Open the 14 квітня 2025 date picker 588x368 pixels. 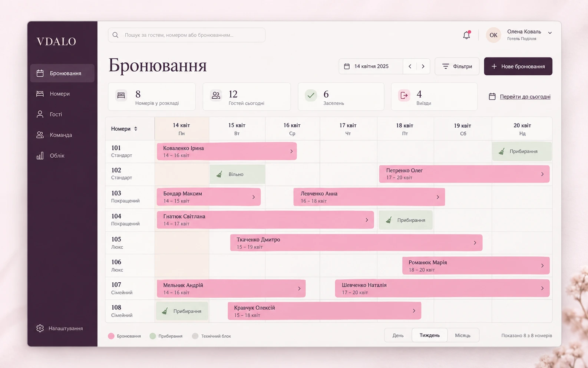pos(371,66)
